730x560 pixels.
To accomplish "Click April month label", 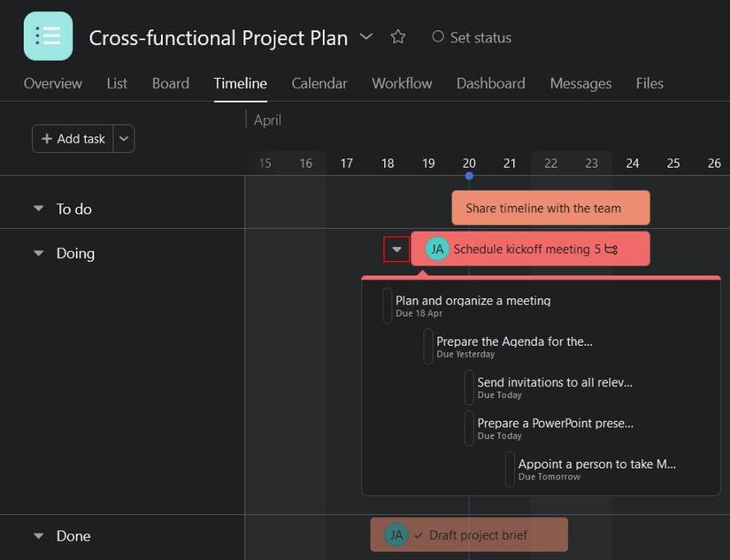I will [267, 120].
